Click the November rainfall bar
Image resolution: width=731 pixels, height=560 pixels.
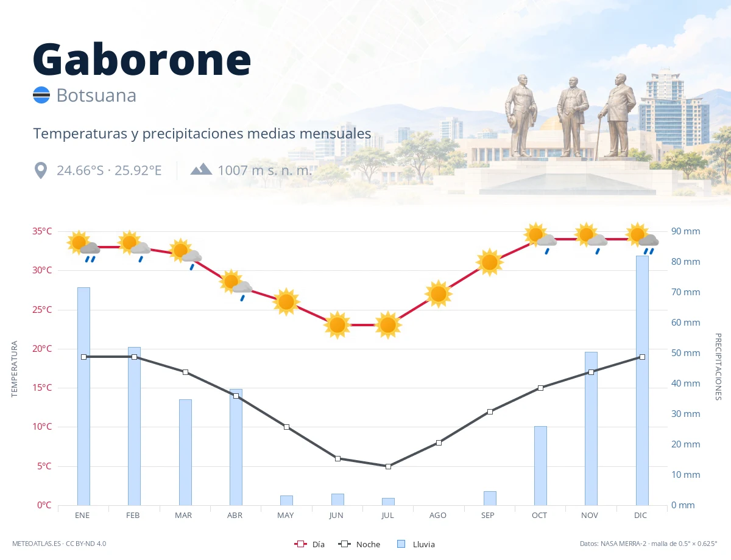[x=591, y=429]
